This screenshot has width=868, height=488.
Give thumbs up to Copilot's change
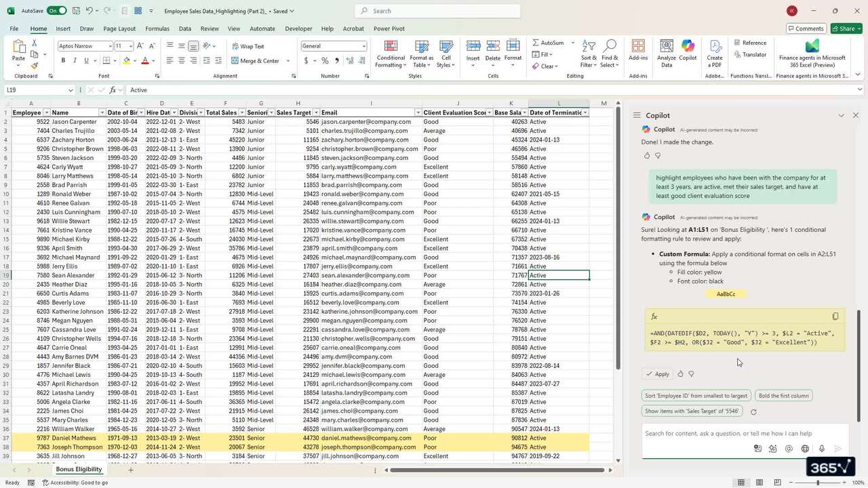pyautogui.click(x=646, y=155)
